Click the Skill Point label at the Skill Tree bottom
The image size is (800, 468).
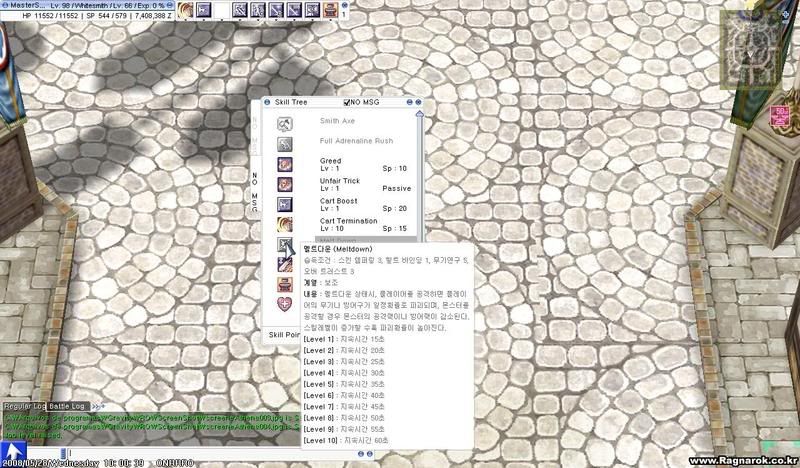click(x=284, y=335)
